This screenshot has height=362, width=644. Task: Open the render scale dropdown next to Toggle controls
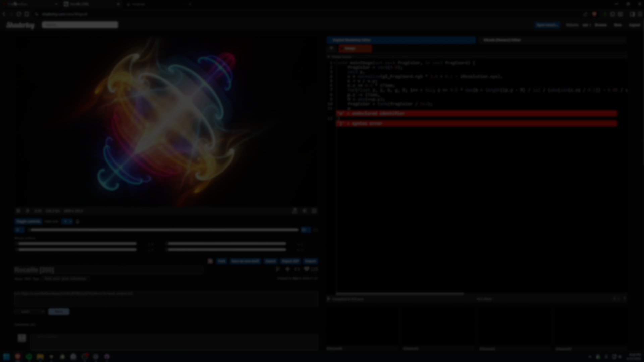click(x=67, y=221)
